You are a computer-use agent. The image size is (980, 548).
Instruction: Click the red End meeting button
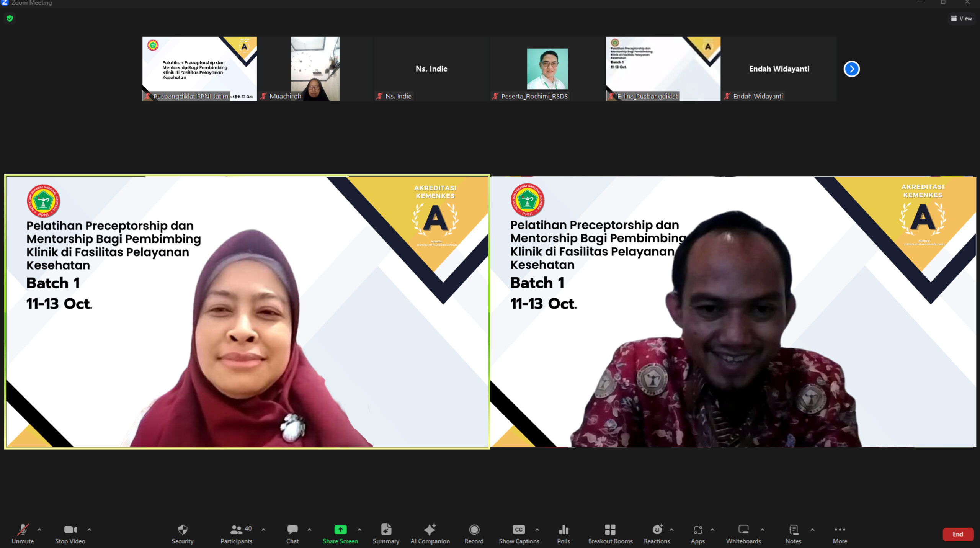pos(958,534)
